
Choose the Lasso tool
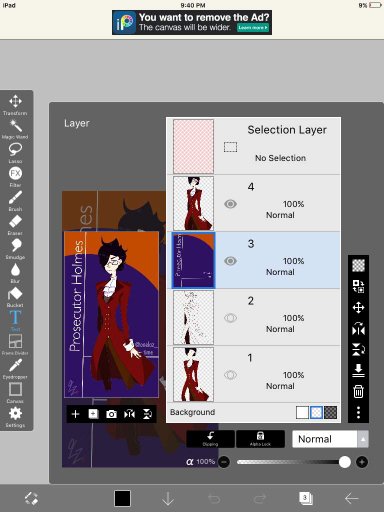coord(15,153)
